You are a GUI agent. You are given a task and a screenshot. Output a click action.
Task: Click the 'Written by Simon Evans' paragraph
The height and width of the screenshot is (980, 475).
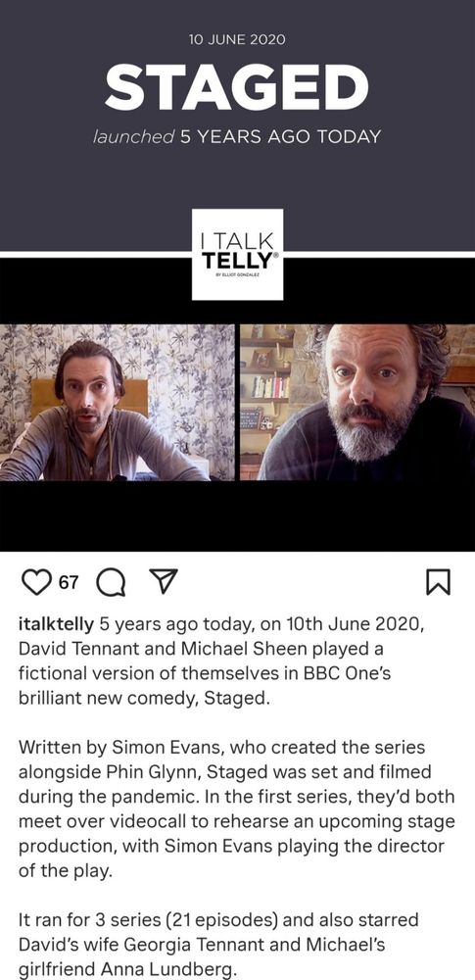pyautogui.click(x=237, y=808)
